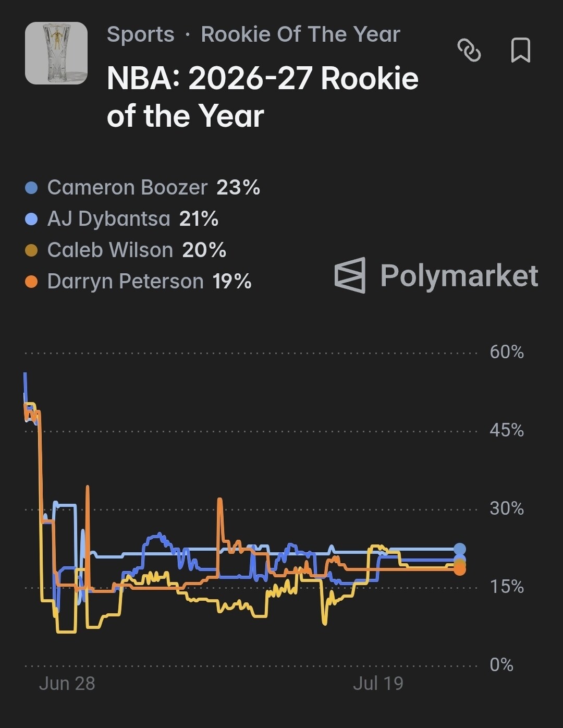Click the Jun 28 date marker
Image resolution: width=563 pixels, height=728 pixels.
67,684
